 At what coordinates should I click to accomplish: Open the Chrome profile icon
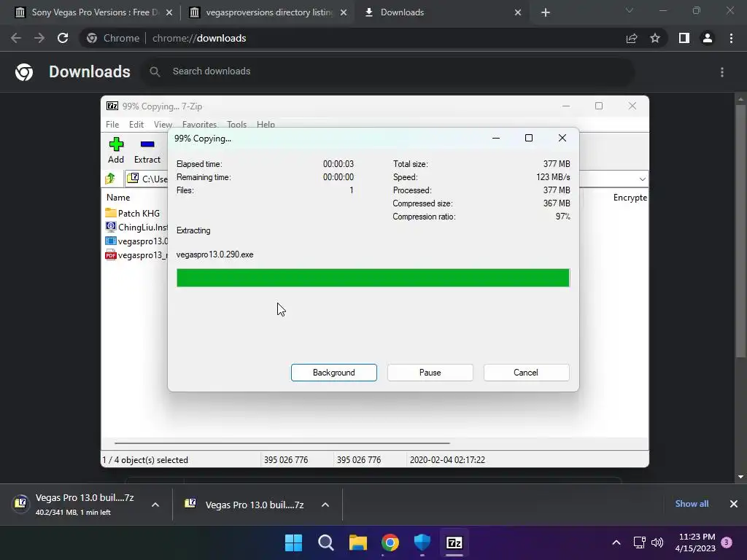pyautogui.click(x=708, y=38)
